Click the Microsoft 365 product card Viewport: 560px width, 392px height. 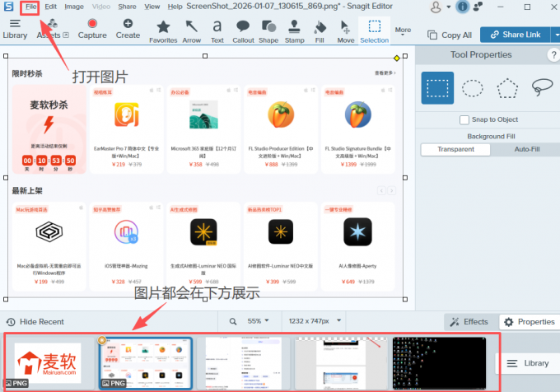(x=203, y=129)
